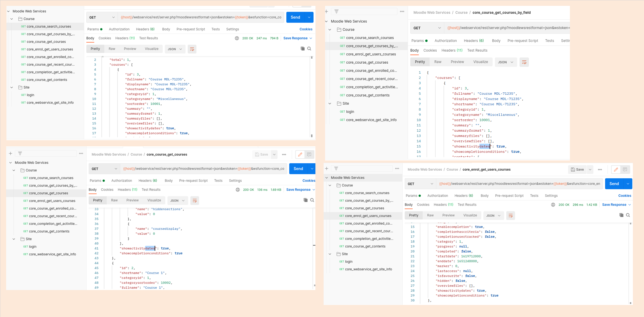Open three-dots menu beside Save in core_course_get_courses

pyautogui.click(x=284, y=155)
